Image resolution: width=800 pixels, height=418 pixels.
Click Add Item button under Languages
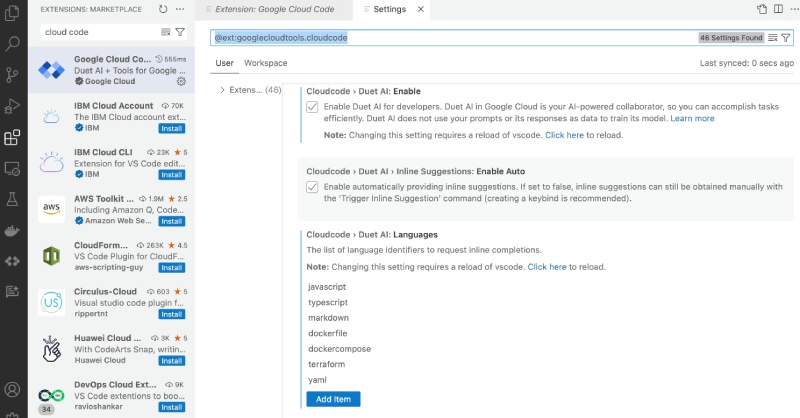333,399
